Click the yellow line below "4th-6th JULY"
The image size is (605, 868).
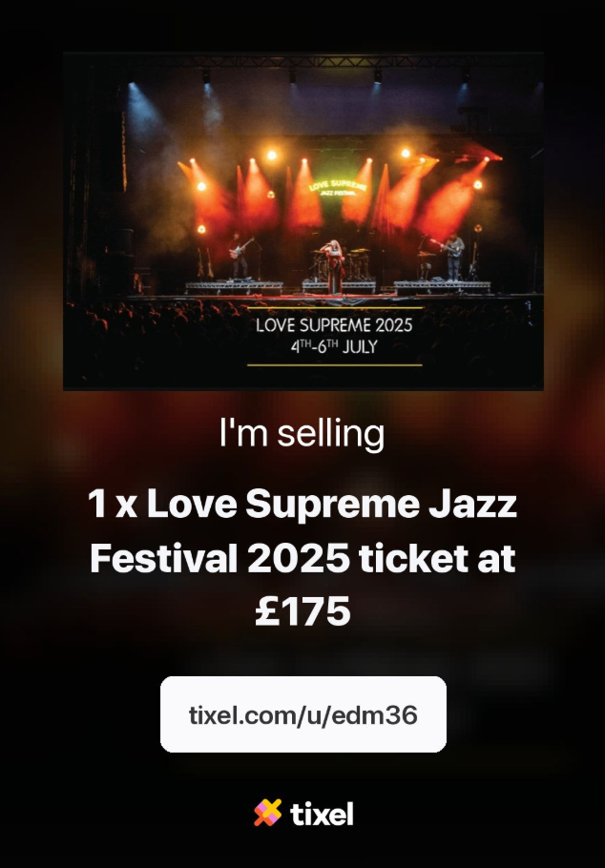click(x=334, y=365)
